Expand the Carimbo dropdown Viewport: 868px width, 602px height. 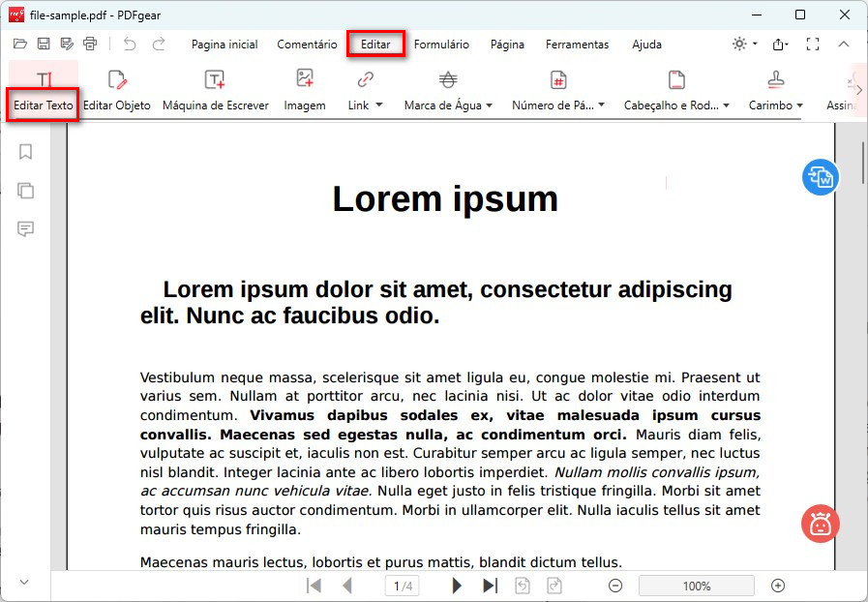799,105
